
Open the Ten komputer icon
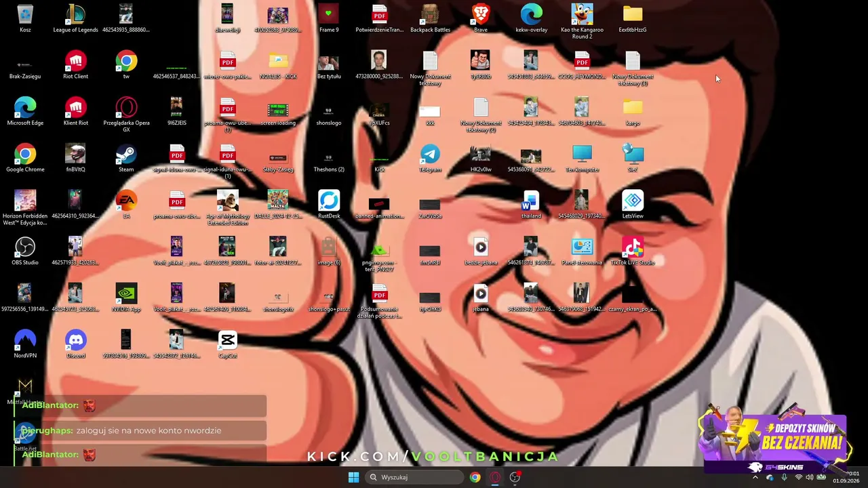click(582, 159)
